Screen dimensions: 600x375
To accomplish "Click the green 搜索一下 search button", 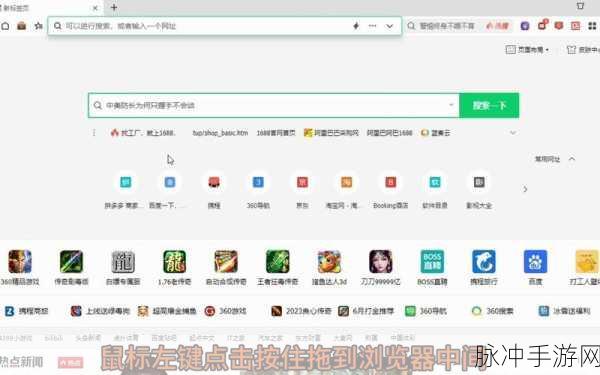I will tap(489, 105).
